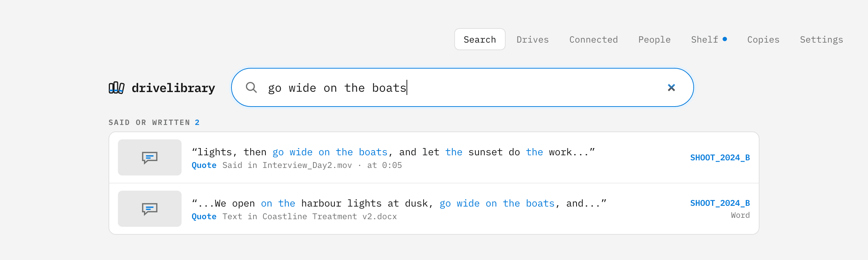The height and width of the screenshot is (260, 868).
Task: Click quote thumbnail for Interview_Day2.mov result
Action: [150, 157]
